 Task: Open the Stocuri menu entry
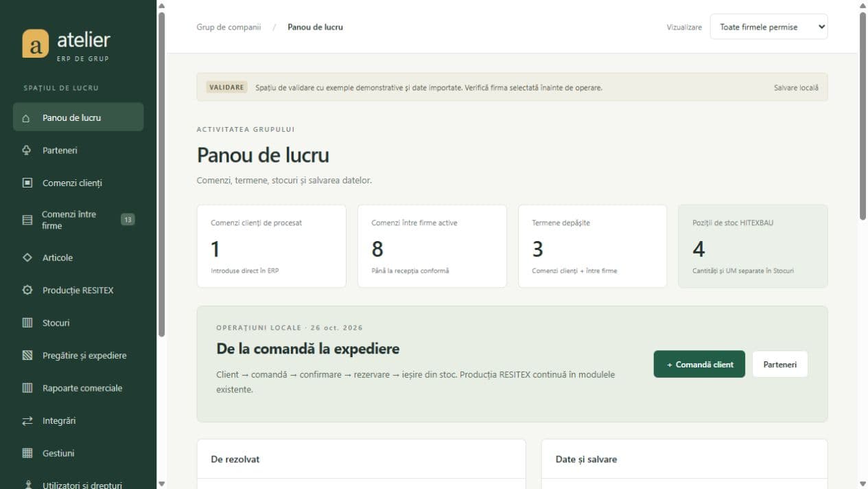coord(78,323)
